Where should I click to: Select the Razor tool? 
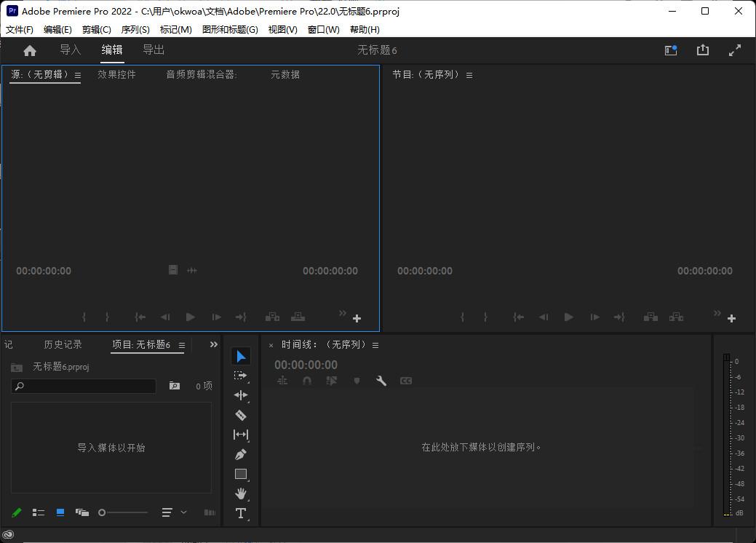tap(241, 415)
